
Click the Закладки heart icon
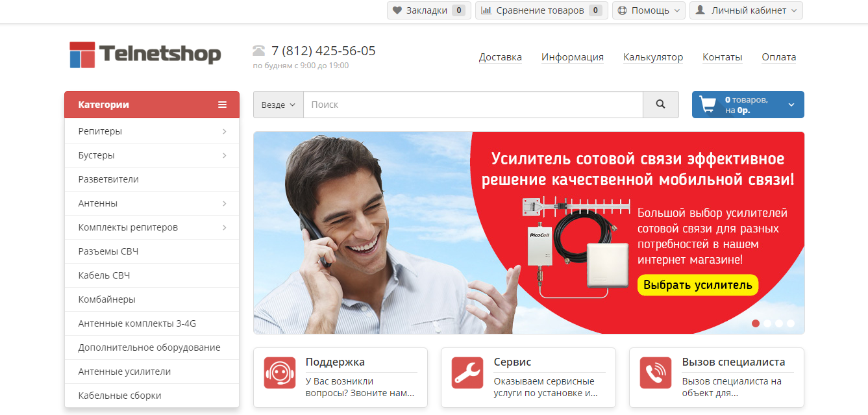(x=397, y=10)
